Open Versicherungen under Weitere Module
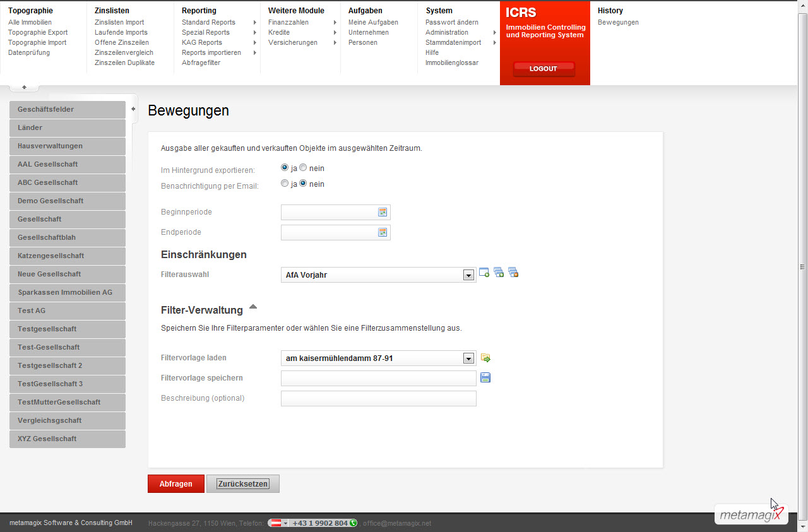 (293, 42)
